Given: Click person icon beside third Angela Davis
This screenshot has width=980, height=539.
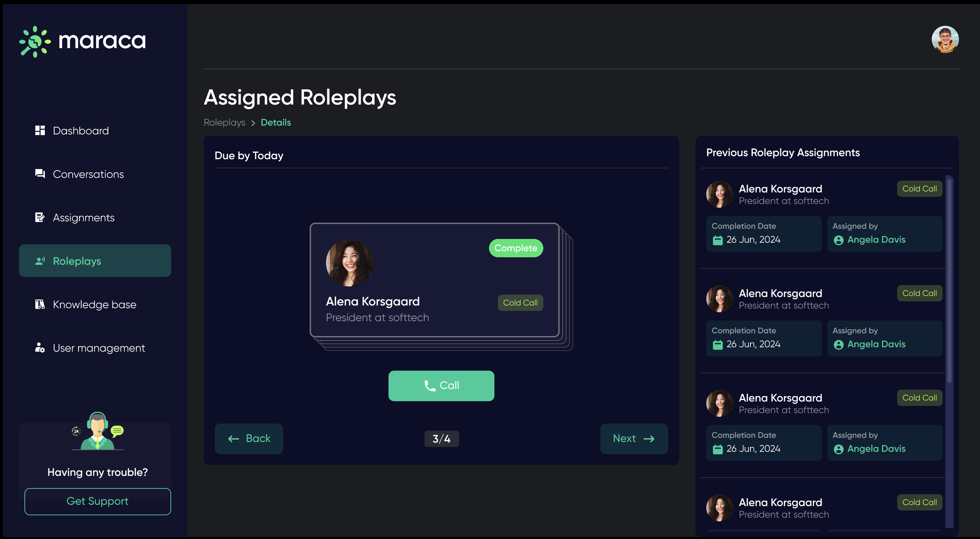Looking at the screenshot, I should (838, 449).
